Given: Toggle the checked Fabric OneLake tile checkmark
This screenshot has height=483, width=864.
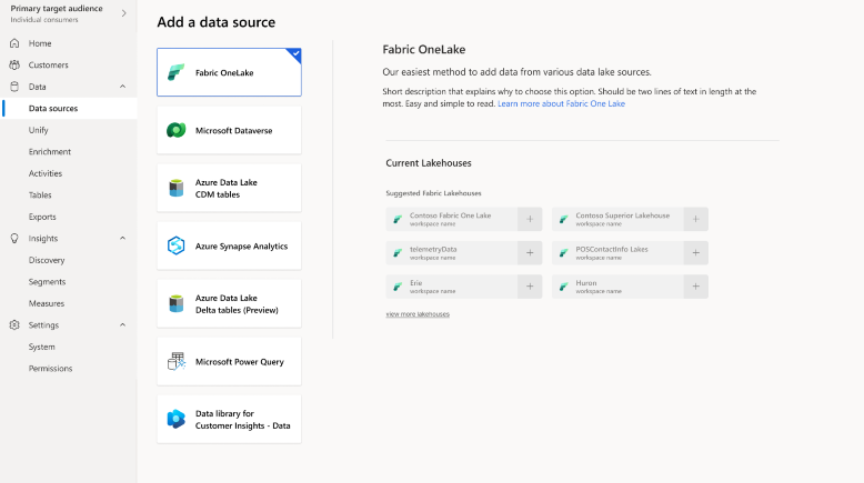Looking at the screenshot, I should tap(294, 54).
